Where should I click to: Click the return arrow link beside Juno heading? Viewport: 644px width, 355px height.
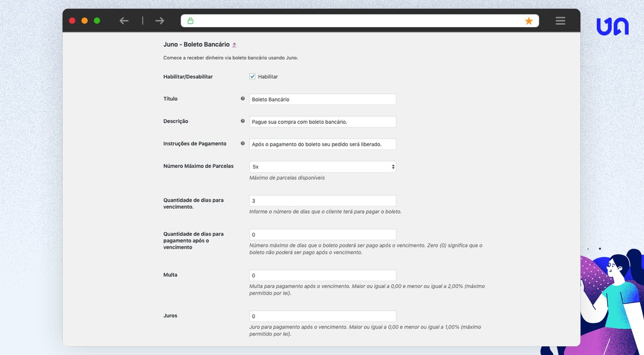coord(235,45)
